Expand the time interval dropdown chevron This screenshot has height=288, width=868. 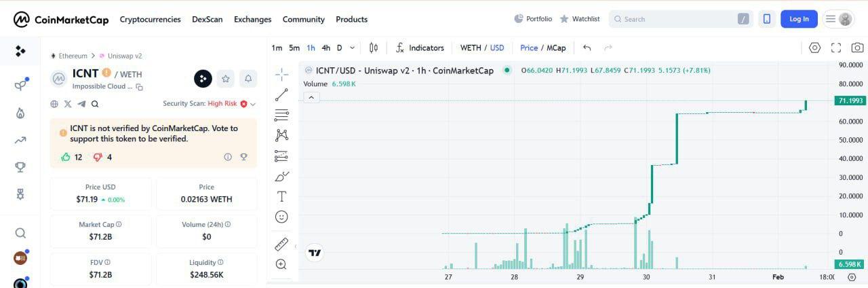[x=352, y=48]
